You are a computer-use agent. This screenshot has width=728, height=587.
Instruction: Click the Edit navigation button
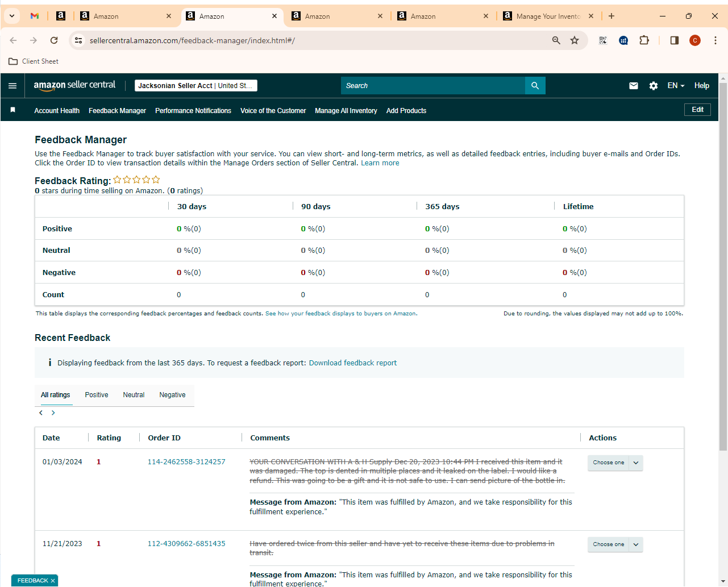[x=697, y=110]
